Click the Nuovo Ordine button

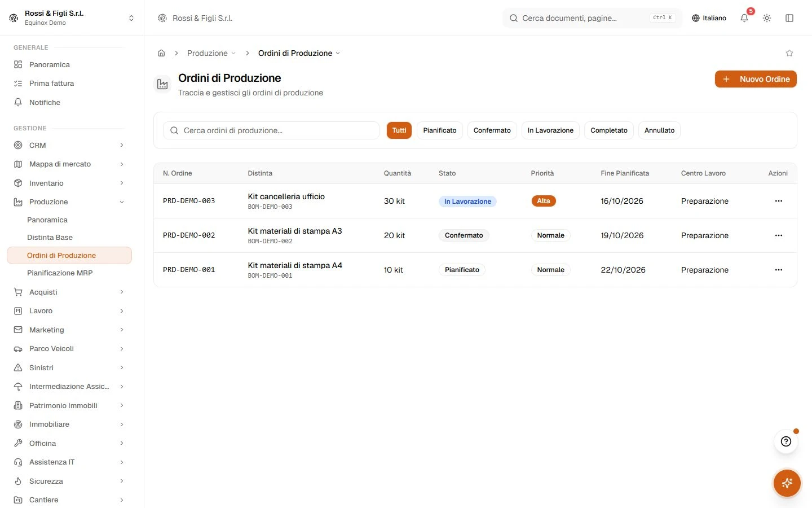pyautogui.click(x=756, y=79)
